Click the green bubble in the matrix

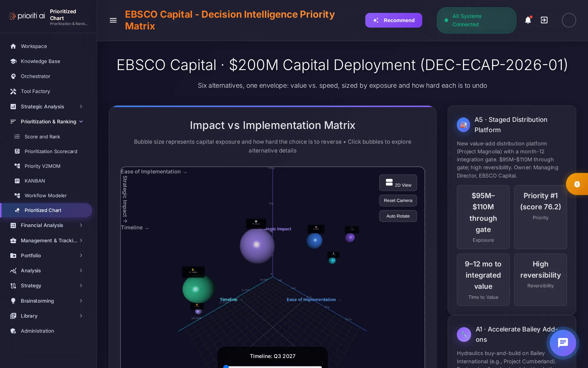[x=198, y=289]
